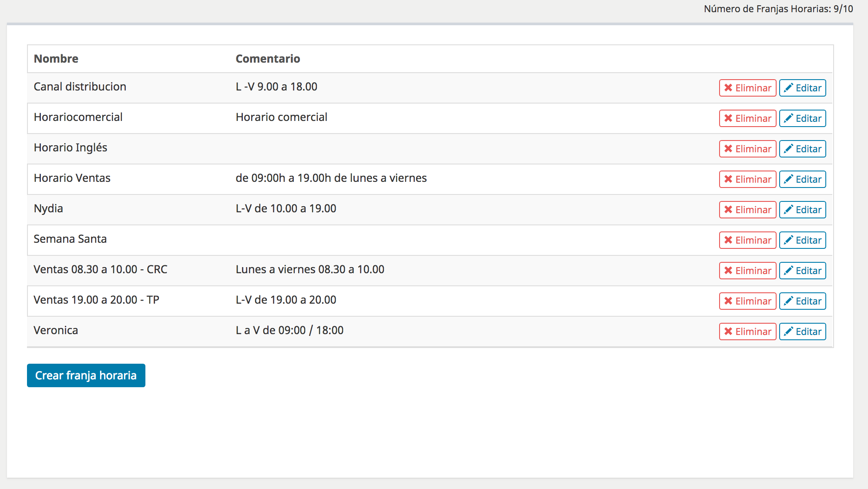Delete the Veronica time slot

point(747,332)
